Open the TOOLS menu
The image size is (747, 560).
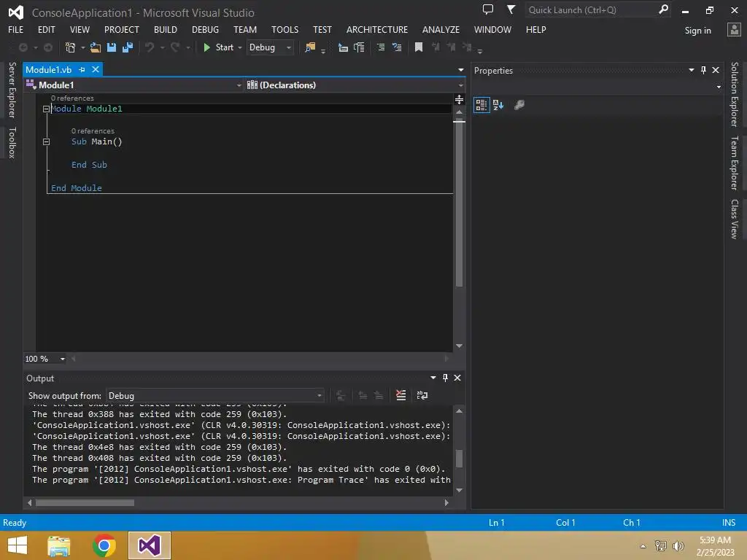(285, 29)
